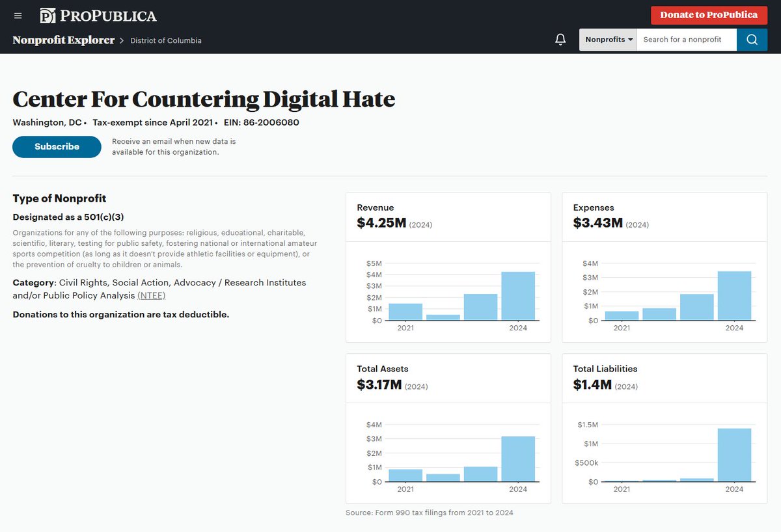The width and height of the screenshot is (781, 532).
Task: Click the EIN: 86-2006080 text
Action: pyautogui.click(x=261, y=122)
